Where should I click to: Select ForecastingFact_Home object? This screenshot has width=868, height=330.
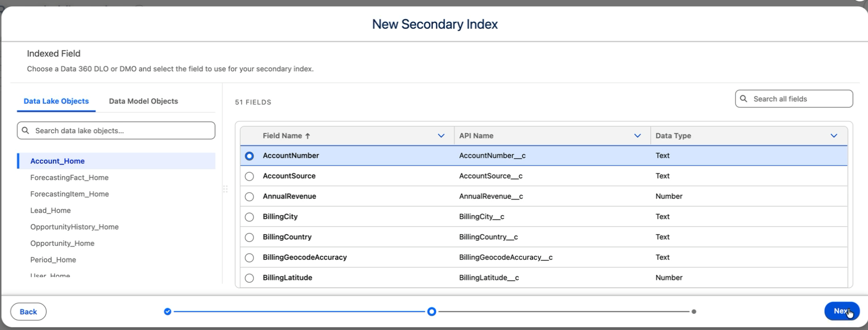point(69,177)
